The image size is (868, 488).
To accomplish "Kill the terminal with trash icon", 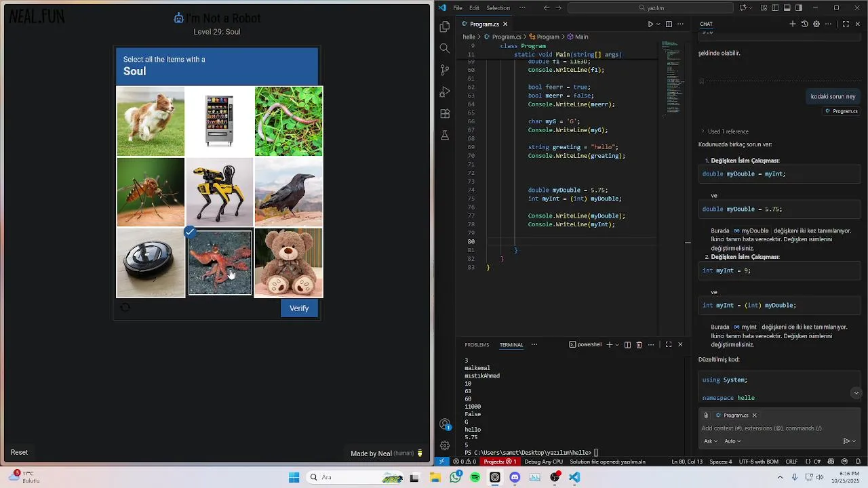I will coord(639,344).
